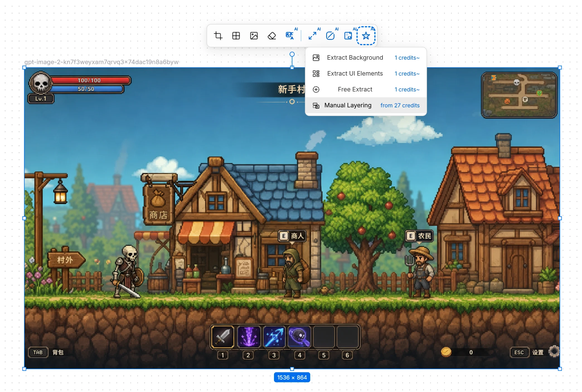Image resolution: width=582 pixels, height=392 pixels.
Task: Click the minimap thumbnail in game image
Action: [x=519, y=95]
